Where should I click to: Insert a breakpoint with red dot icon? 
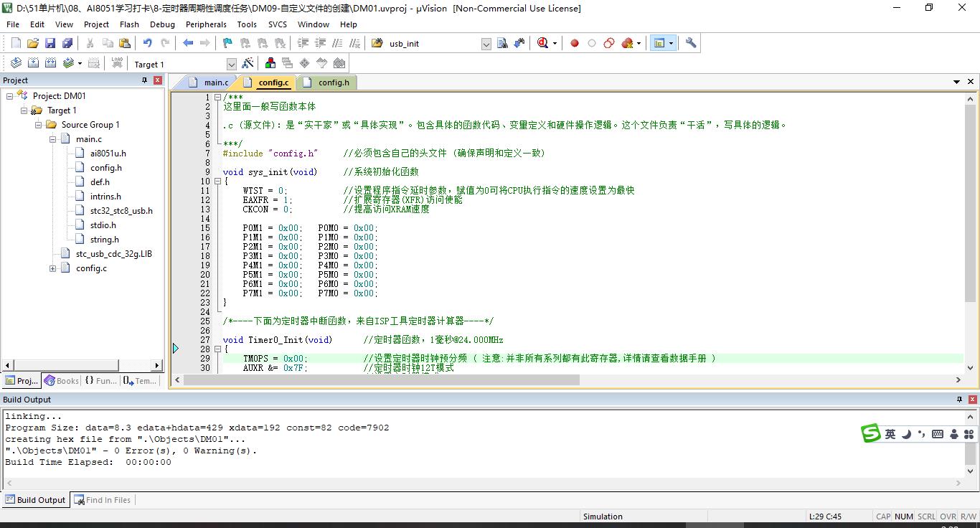coord(574,43)
